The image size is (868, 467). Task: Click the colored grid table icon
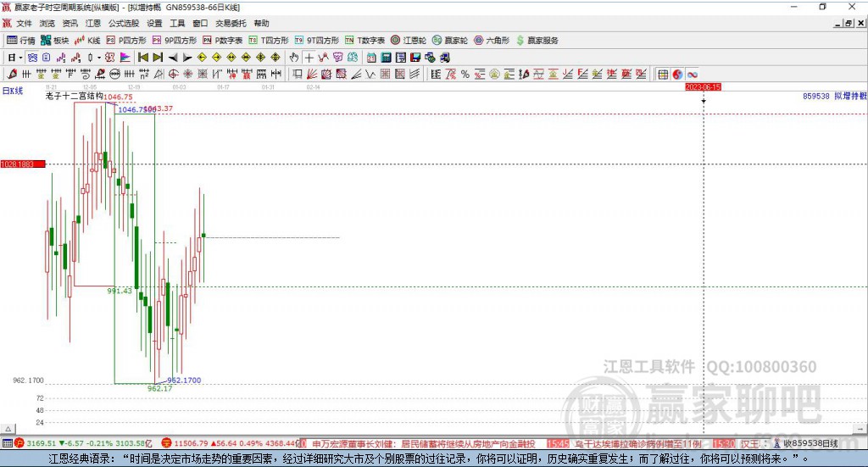[663, 74]
